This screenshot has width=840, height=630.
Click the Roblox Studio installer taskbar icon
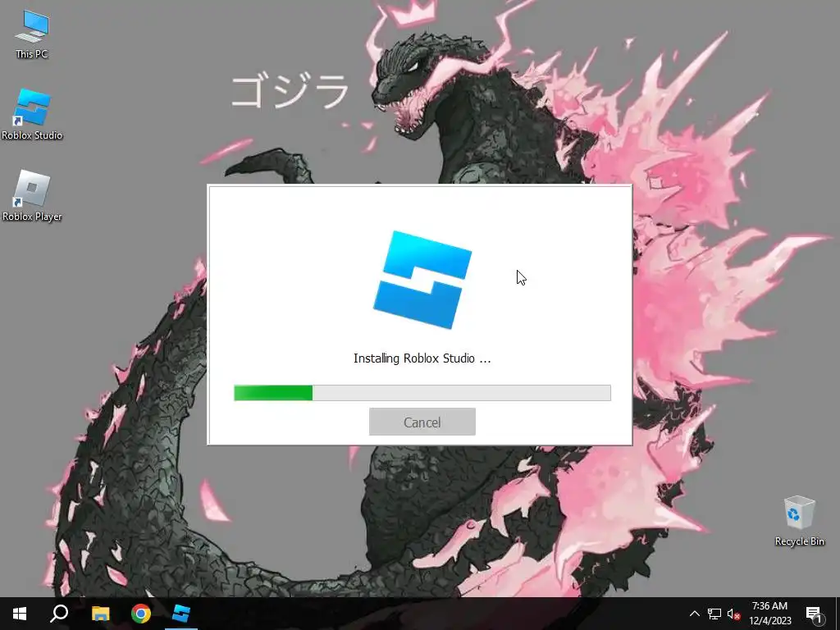[x=181, y=614]
